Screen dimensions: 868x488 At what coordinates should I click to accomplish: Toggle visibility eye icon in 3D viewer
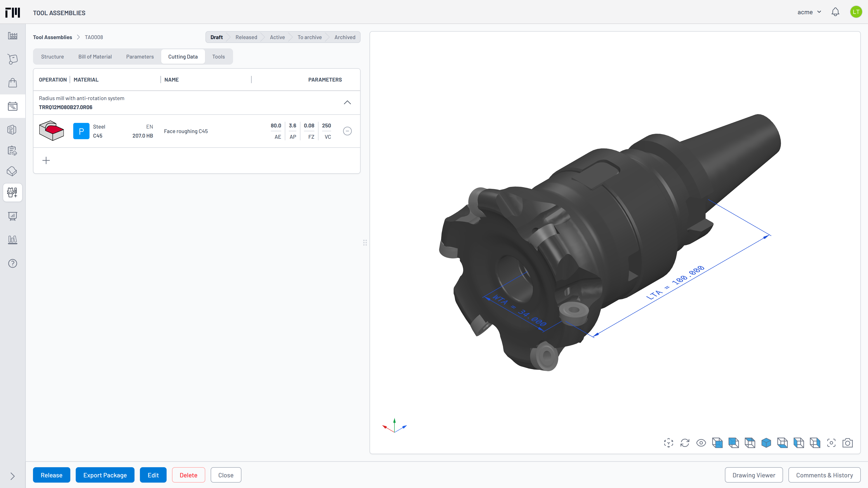[701, 443]
